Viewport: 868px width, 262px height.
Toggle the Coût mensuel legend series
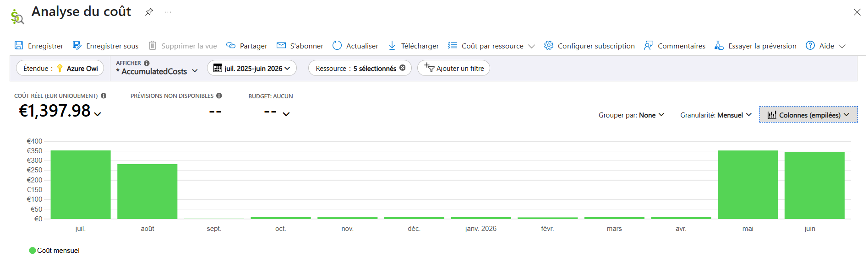tap(55, 251)
